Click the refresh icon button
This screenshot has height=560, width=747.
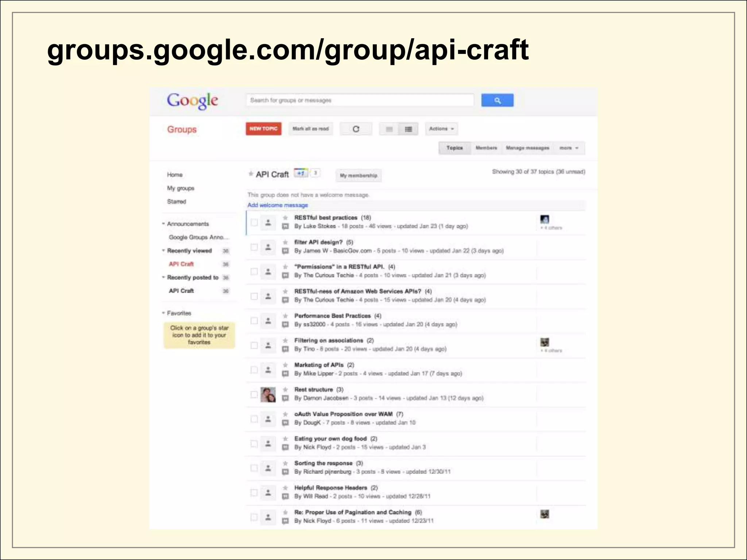coord(356,129)
